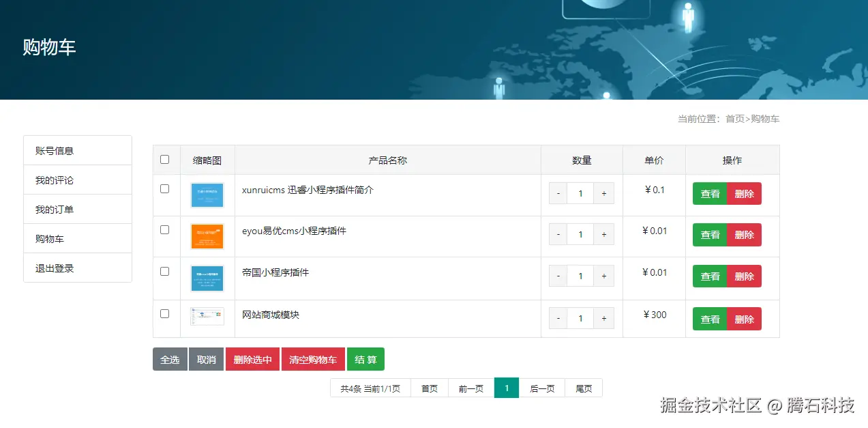The image size is (868, 428).
Task: Click the green 结 算 checkout button
Action: 365,360
